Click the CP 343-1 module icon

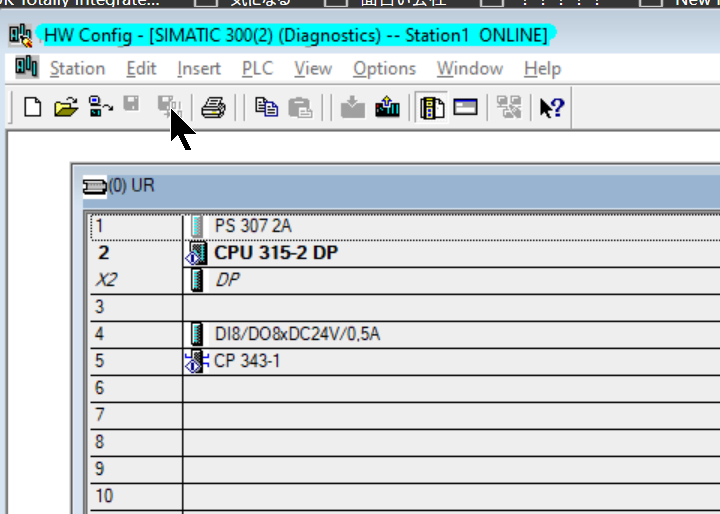click(x=196, y=361)
